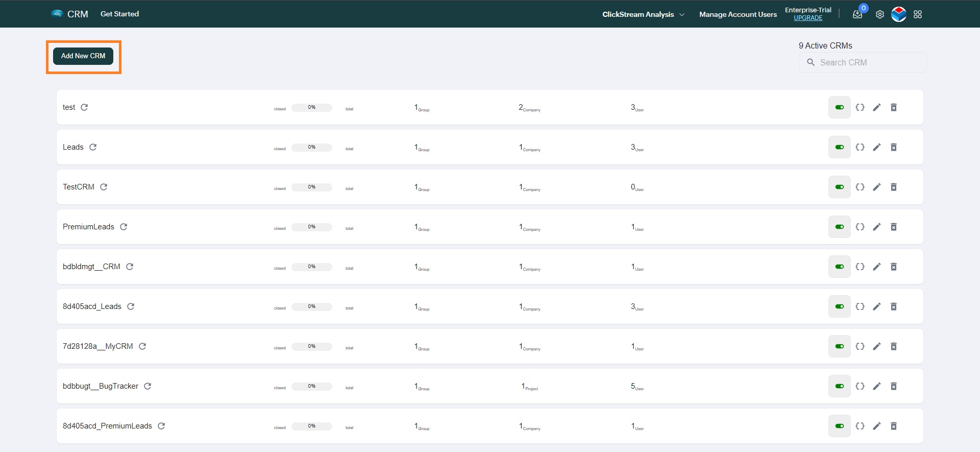Open ClickStream Analysis dropdown menu

click(x=643, y=14)
